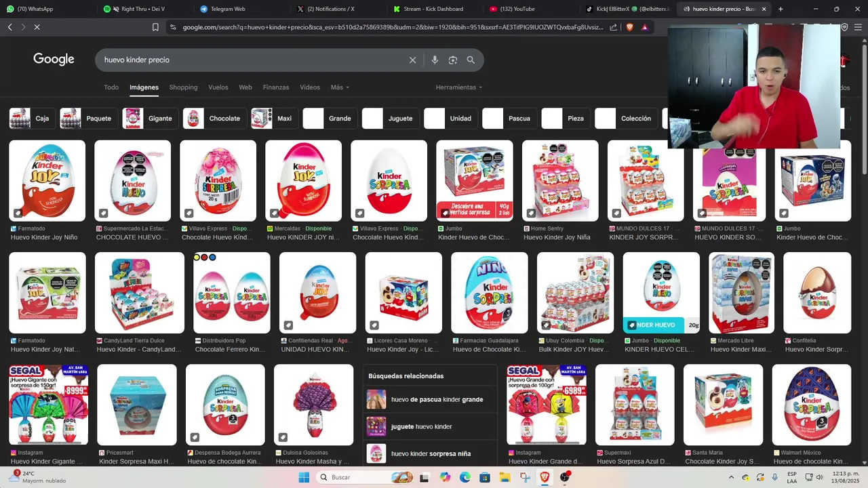
Task: Filter images by Paquete chip
Action: coord(89,119)
